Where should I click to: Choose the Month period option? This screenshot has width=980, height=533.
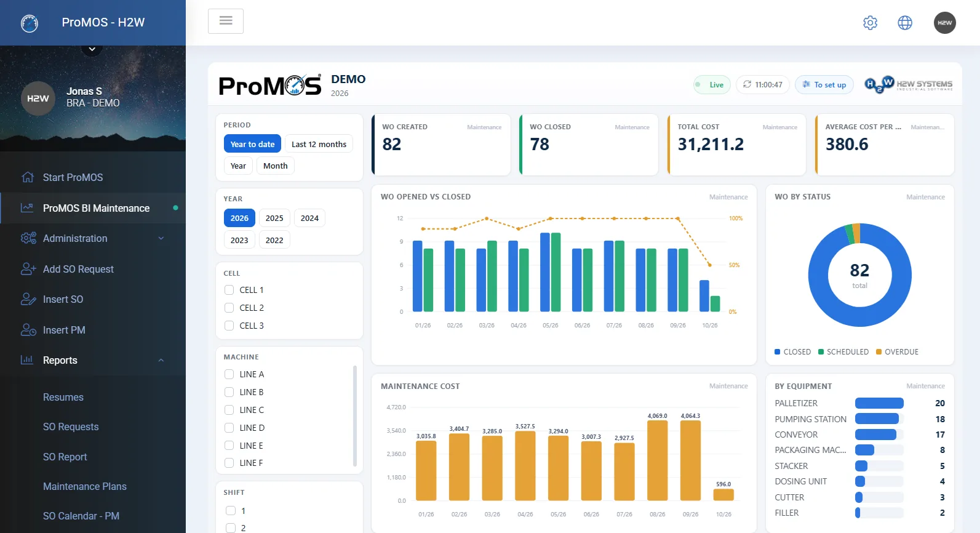pos(275,166)
